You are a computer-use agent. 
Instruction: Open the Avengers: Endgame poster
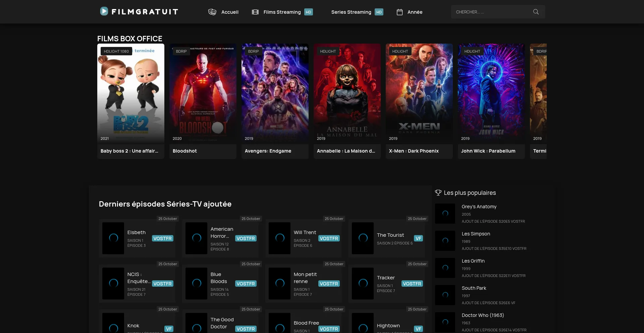pyautogui.click(x=275, y=94)
